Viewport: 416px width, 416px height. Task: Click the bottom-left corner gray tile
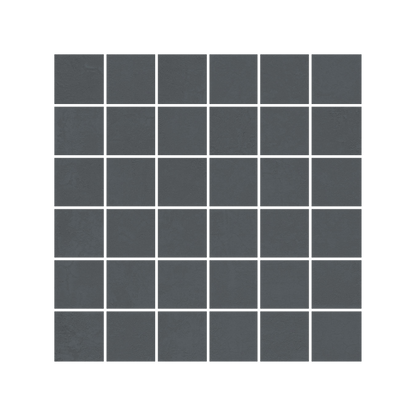click(79, 336)
